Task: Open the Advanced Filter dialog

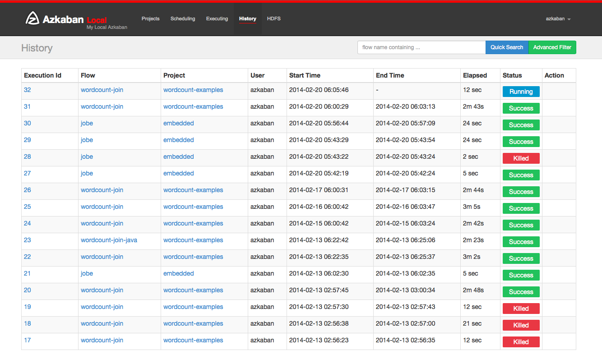Action: (552, 47)
